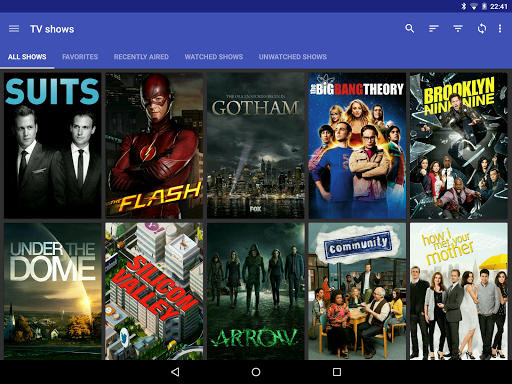Open The Flash show poster
Image resolution: width=512 pixels, height=384 pixels.
point(154,146)
